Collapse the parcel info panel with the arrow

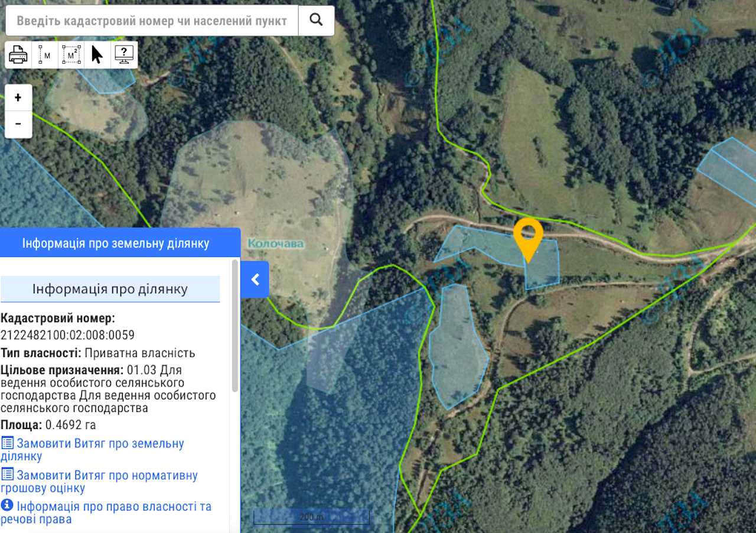point(255,279)
